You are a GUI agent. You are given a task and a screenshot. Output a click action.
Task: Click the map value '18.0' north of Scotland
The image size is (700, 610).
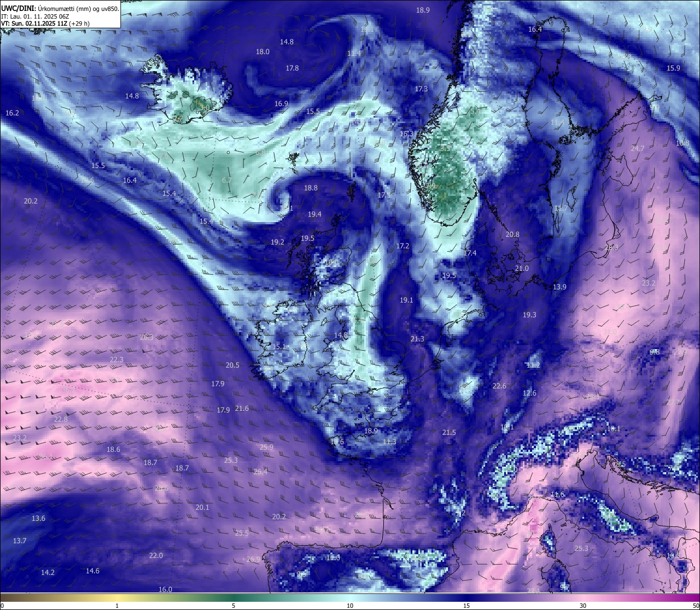tap(262, 51)
